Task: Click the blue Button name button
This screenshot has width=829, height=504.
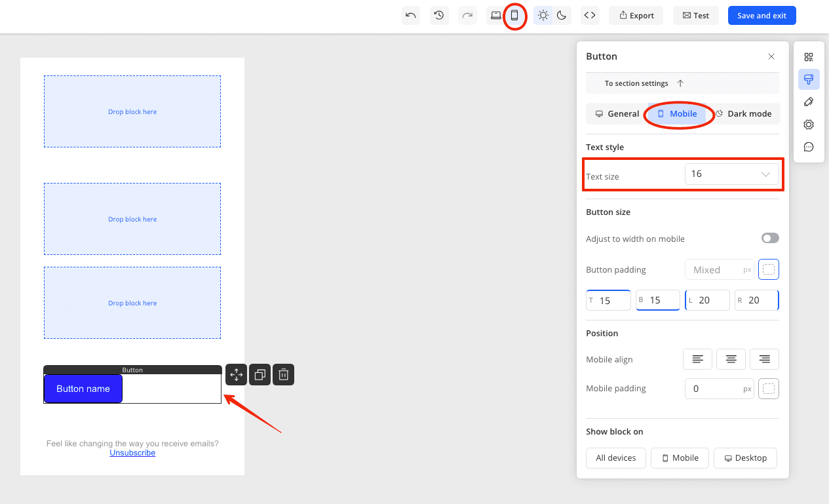Action: [x=83, y=389]
